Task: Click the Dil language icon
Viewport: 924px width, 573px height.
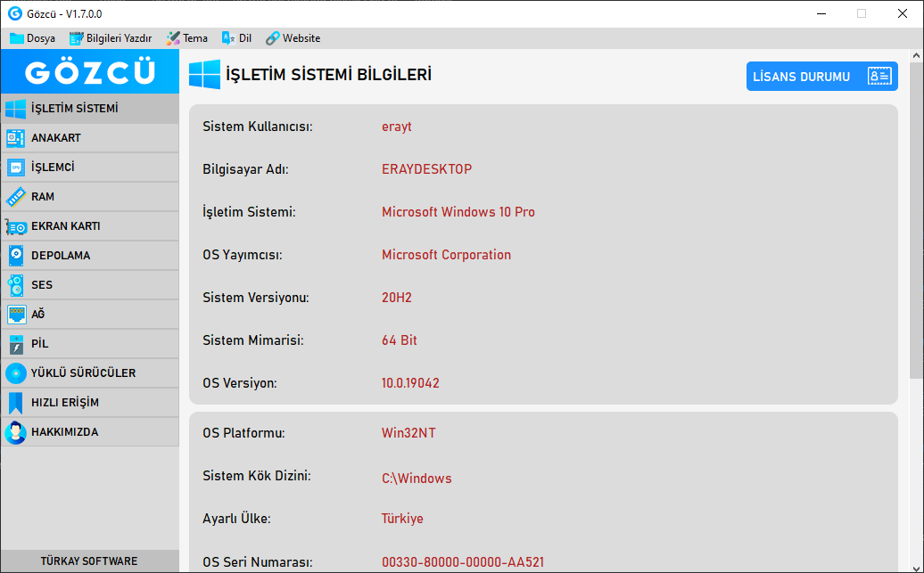Action: tap(228, 38)
